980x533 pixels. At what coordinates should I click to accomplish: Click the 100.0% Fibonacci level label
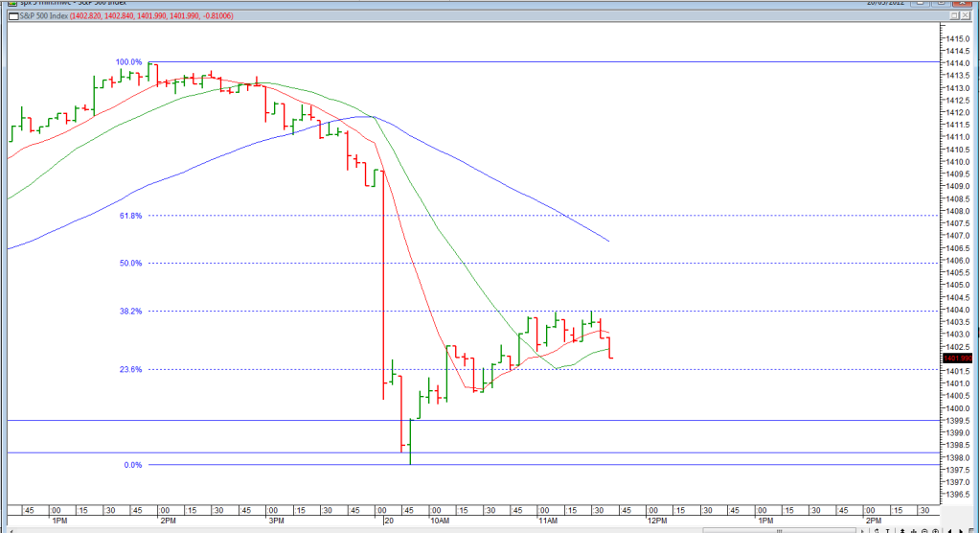(x=128, y=62)
